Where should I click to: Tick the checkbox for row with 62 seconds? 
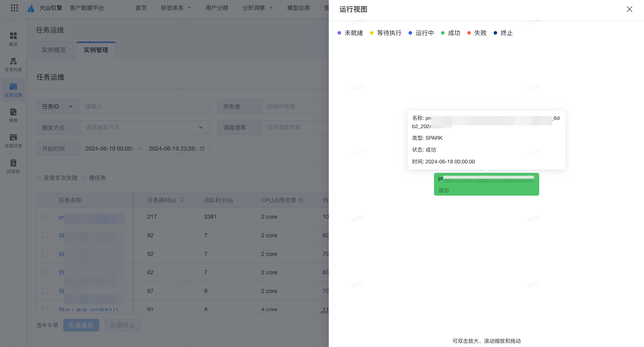[x=45, y=272]
